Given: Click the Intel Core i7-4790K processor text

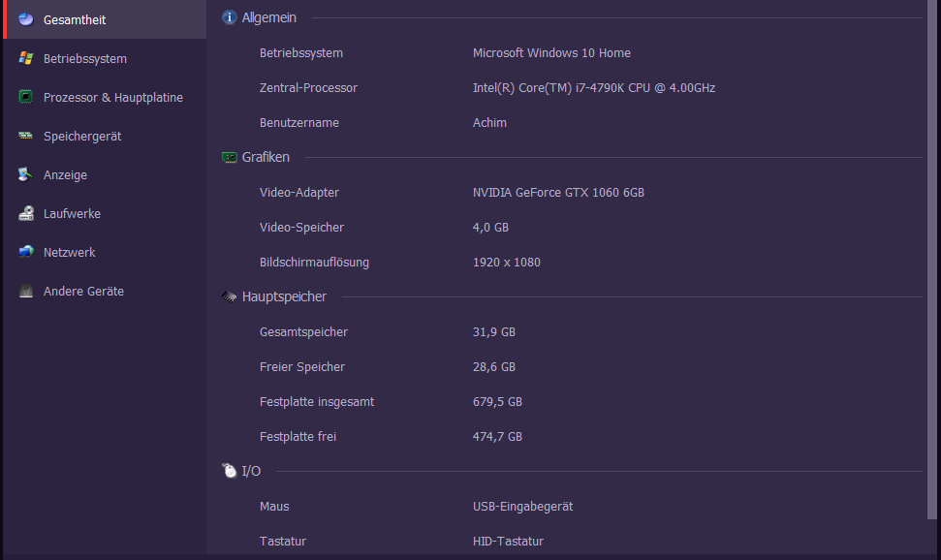Looking at the screenshot, I should pyautogui.click(x=593, y=87).
